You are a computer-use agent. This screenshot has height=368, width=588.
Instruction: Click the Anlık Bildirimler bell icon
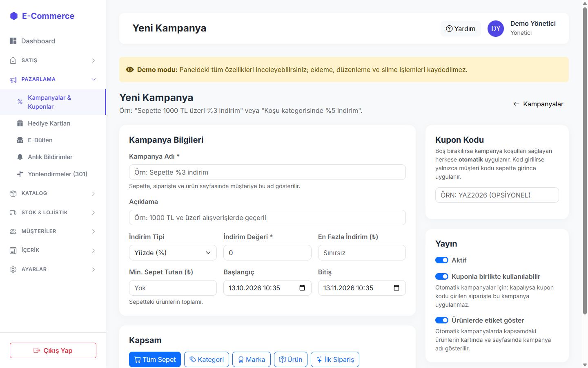tap(20, 157)
